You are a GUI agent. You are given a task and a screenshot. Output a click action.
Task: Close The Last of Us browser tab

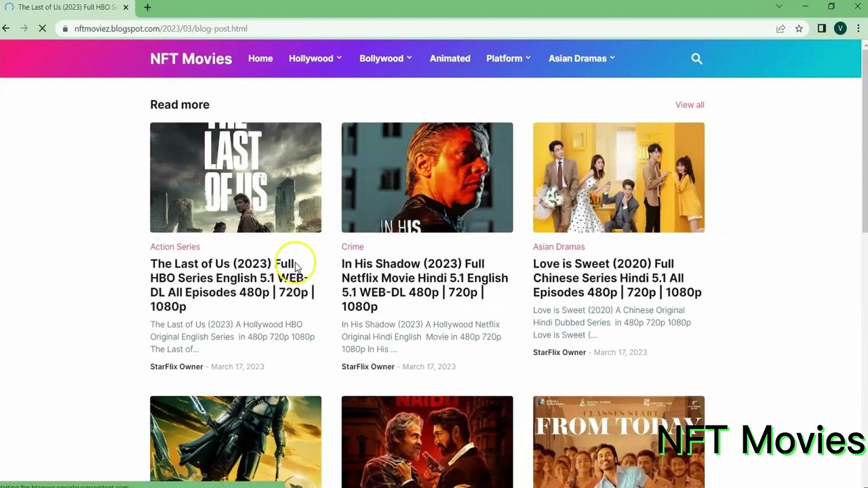125,7
